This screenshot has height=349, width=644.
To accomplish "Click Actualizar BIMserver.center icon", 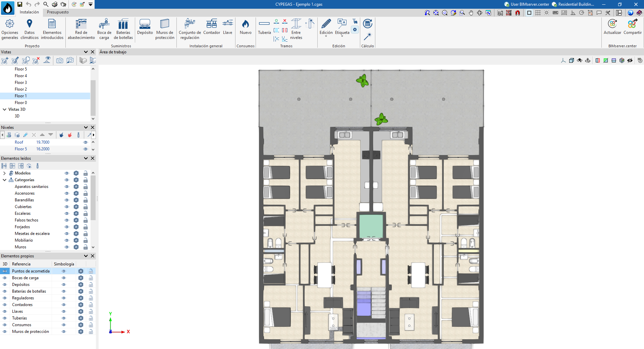I will pyautogui.click(x=612, y=27).
